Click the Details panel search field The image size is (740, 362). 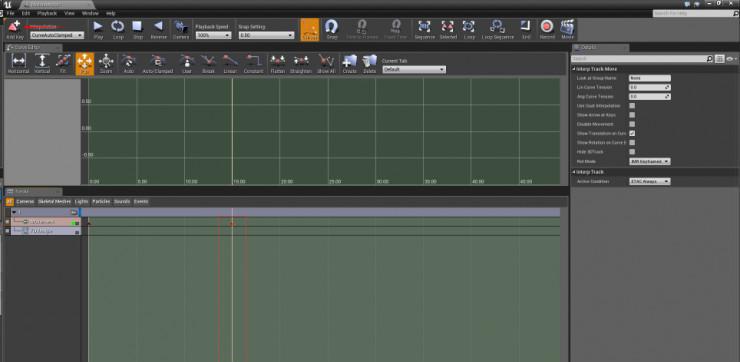coord(642,59)
